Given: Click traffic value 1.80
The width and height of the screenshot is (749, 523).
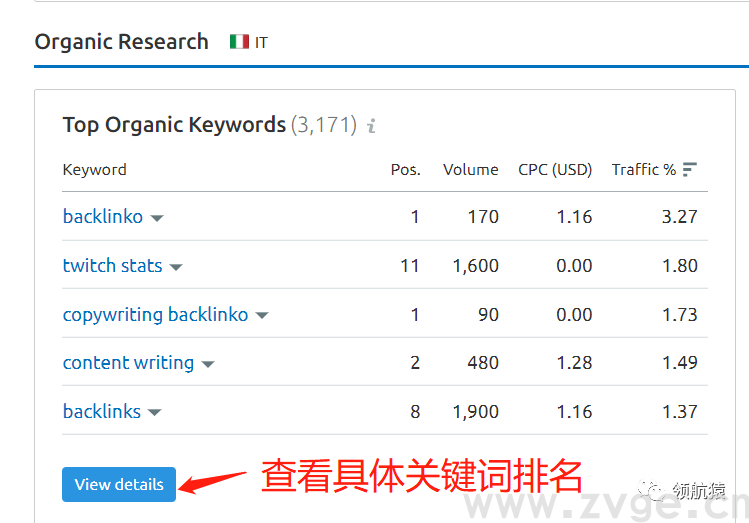Looking at the screenshot, I should point(680,266).
